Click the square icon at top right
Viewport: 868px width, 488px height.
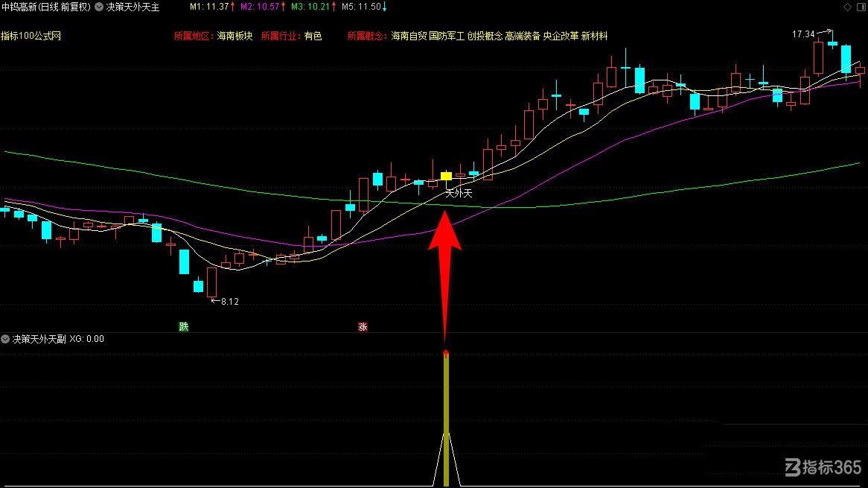point(861,7)
